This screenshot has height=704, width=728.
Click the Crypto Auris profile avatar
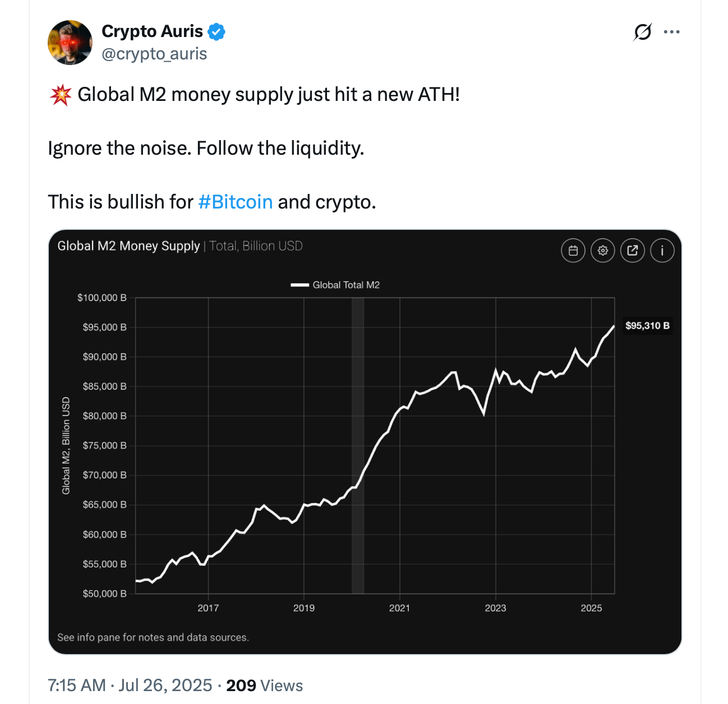click(x=70, y=43)
